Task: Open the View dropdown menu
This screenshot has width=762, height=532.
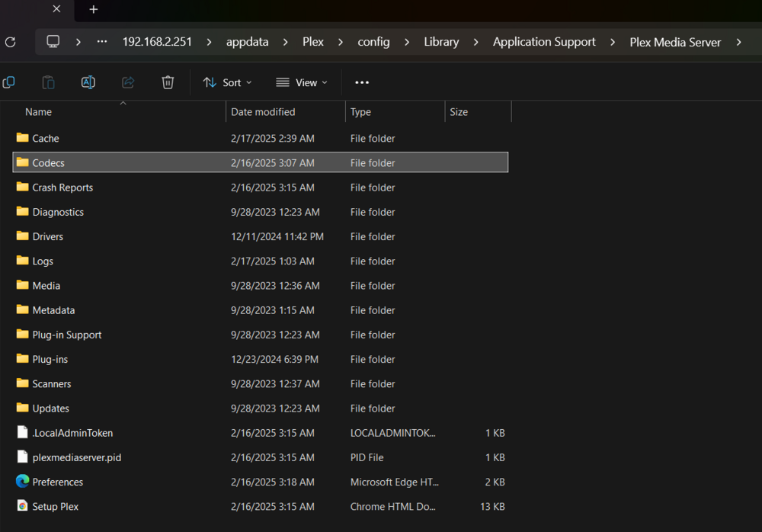Action: [x=302, y=82]
